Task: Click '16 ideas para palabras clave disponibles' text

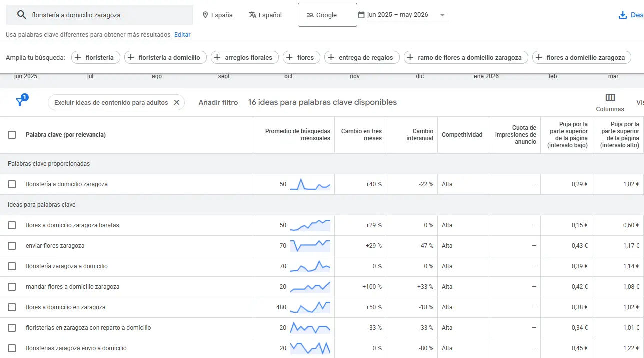Action: tap(322, 102)
